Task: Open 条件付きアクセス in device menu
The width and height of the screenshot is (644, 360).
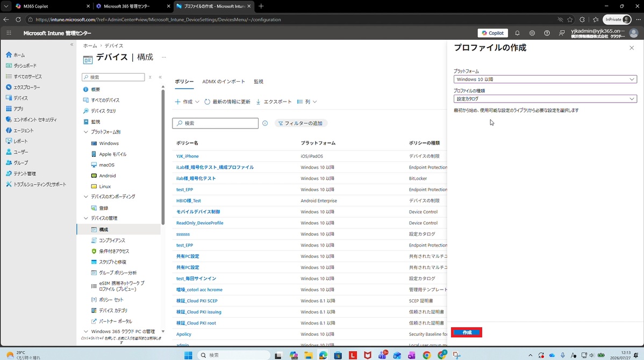Action: click(x=110, y=251)
